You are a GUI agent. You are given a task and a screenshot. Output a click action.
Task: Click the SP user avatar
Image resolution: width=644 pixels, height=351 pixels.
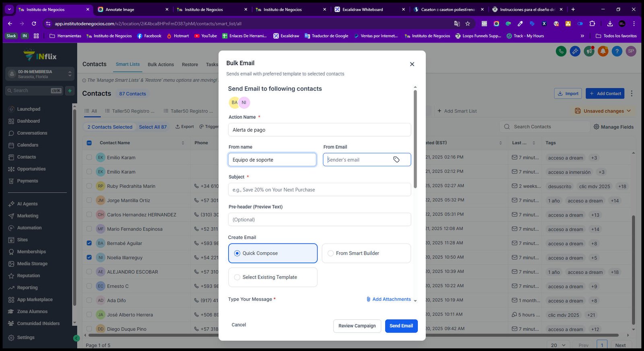click(x=631, y=51)
